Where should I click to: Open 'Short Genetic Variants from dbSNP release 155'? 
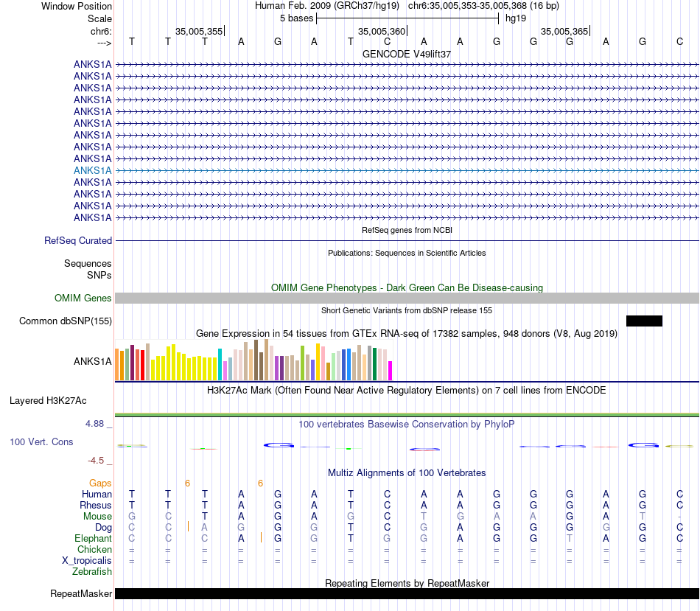pos(407,310)
